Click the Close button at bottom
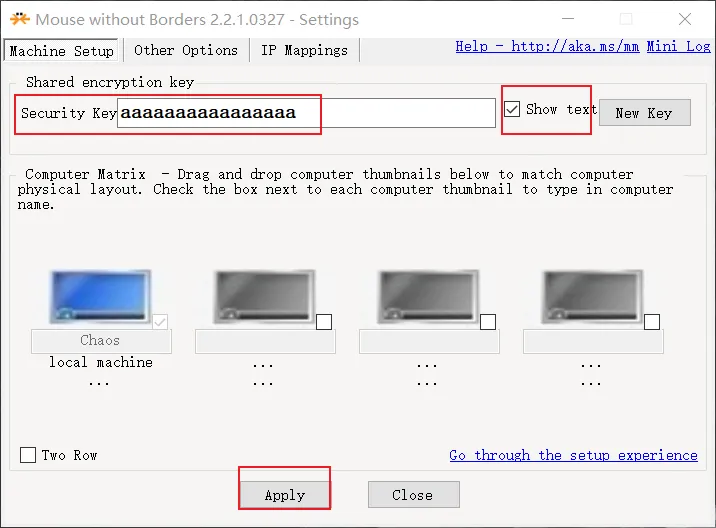 click(x=413, y=495)
